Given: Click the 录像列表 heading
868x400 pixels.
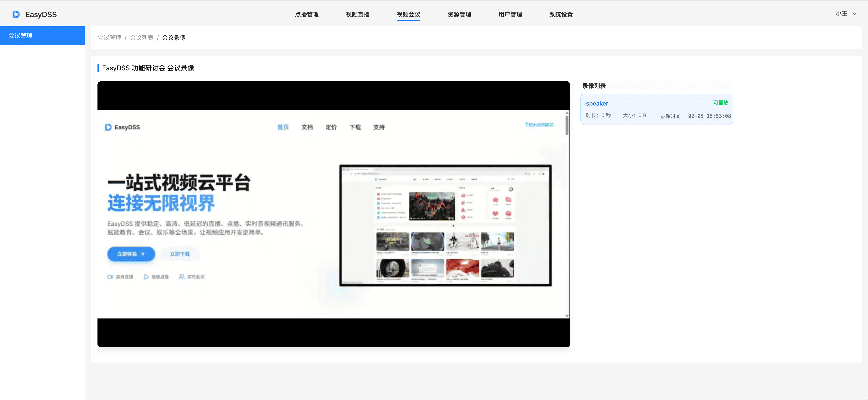Looking at the screenshot, I should [594, 86].
